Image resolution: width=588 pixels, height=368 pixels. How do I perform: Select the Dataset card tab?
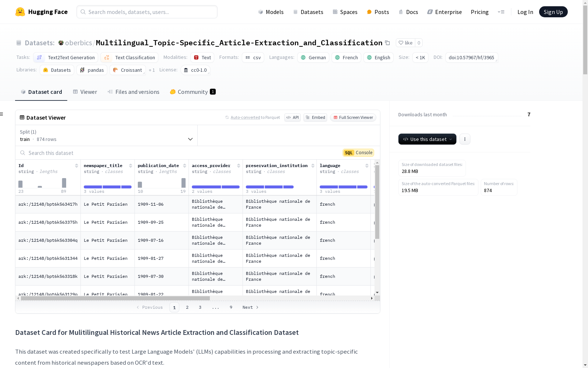[x=41, y=92]
